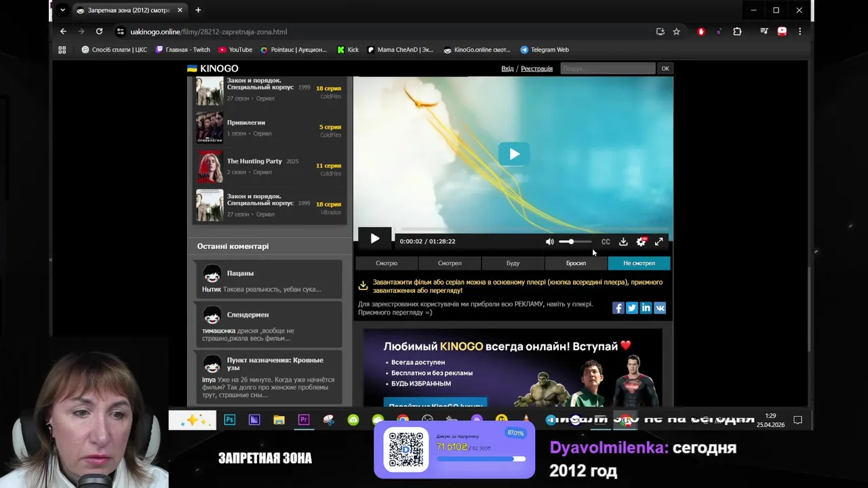Image resolution: width=868 pixels, height=488 pixels.
Task: Share the page on LinkedIn
Action: tap(646, 308)
